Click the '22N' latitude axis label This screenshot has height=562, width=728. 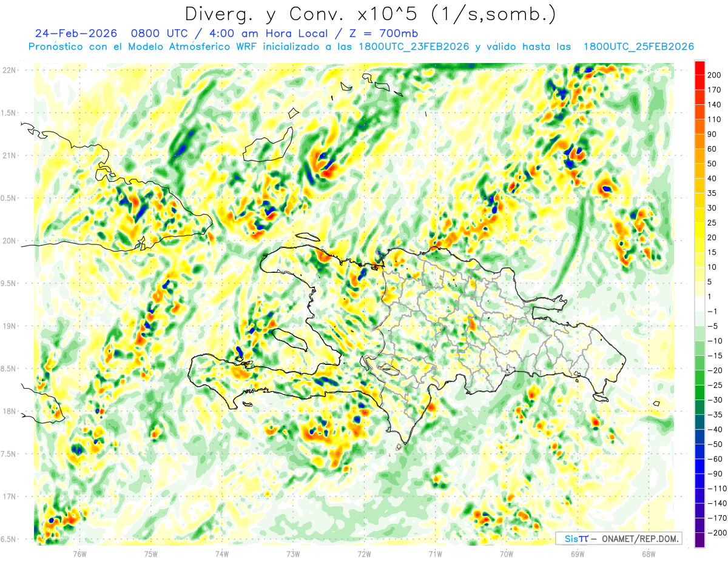click(8, 70)
